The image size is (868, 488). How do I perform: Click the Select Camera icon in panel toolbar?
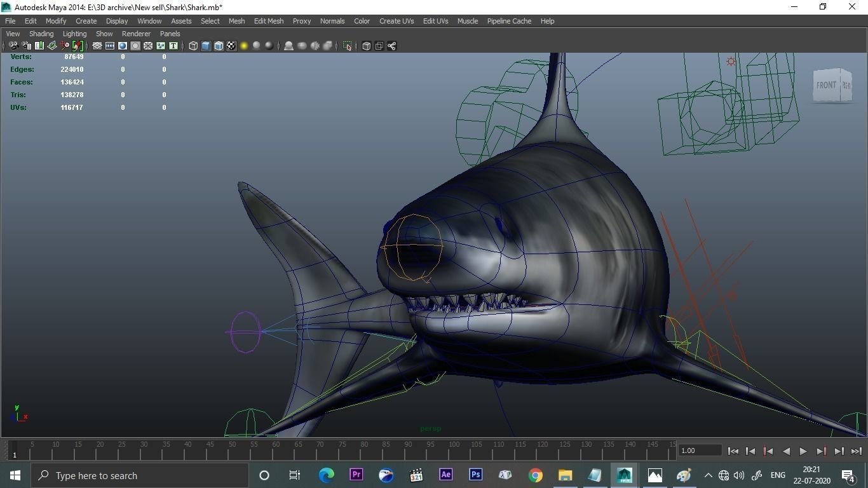pyautogui.click(x=13, y=46)
